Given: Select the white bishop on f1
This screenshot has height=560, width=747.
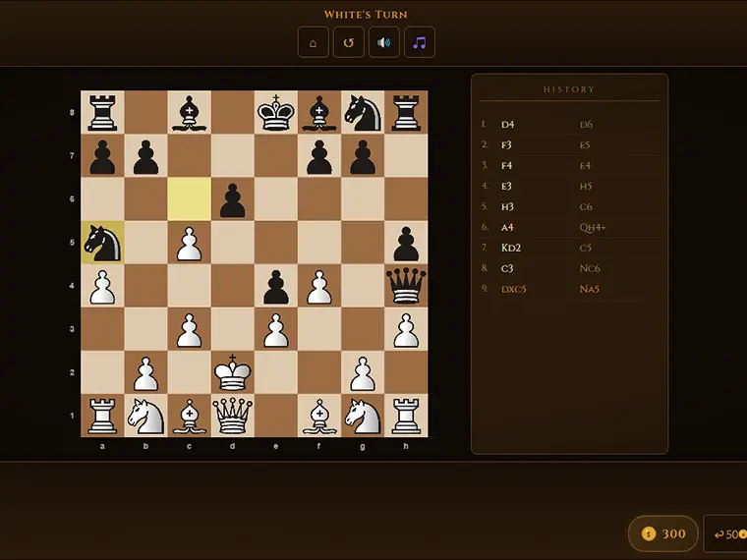Looking at the screenshot, I should (319, 416).
